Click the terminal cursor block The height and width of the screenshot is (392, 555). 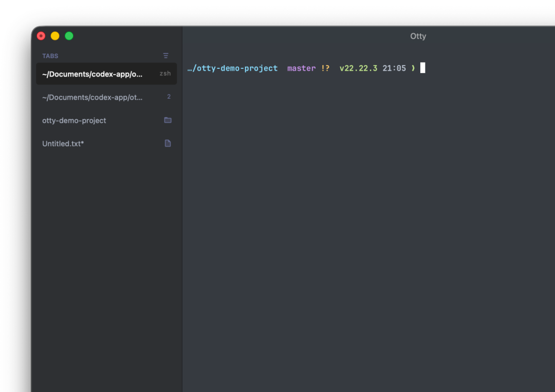[x=422, y=68]
